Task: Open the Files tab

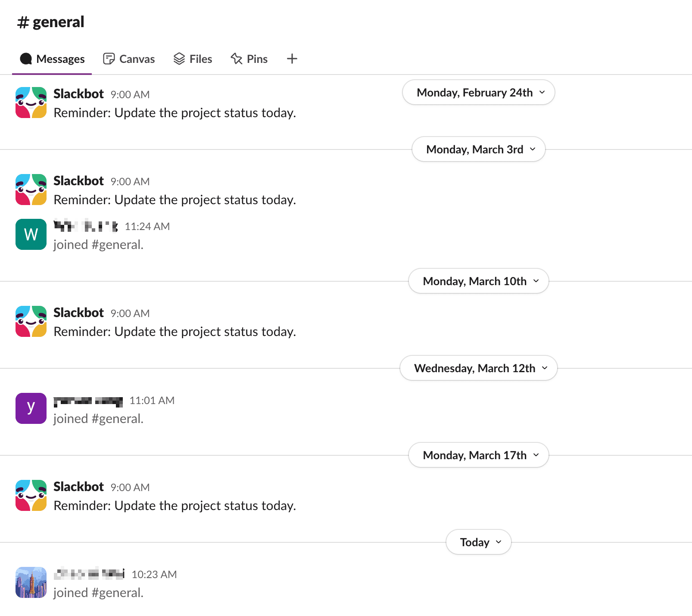Action: coord(193,59)
